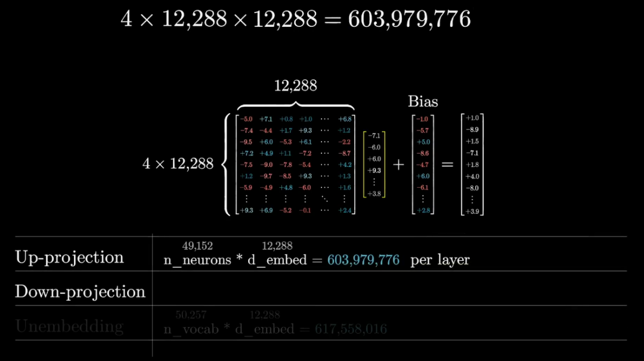The height and width of the screenshot is (361, 644).
Task: Click the +3.8 entry in the yellow-bracketed vector
Action: point(374,194)
